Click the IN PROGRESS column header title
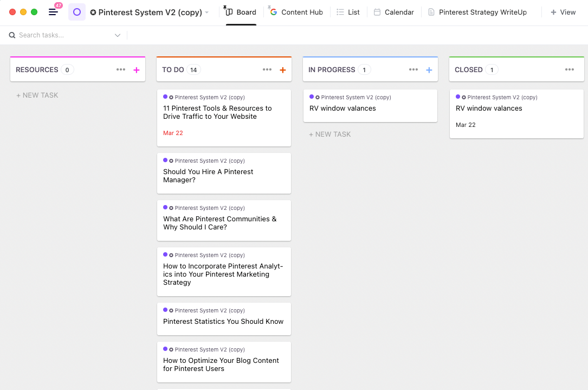Screen dimensions: 588x390 (x=332, y=70)
